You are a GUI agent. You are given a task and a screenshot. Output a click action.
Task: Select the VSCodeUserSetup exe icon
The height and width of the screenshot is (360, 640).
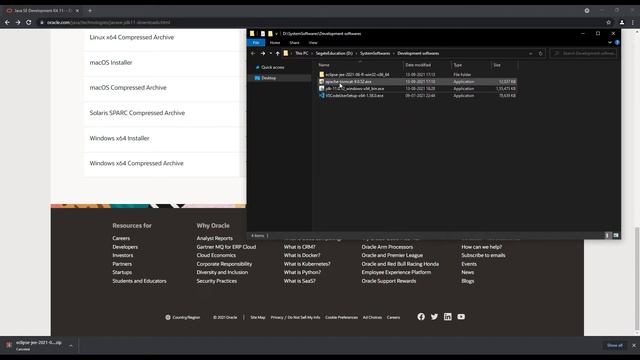[322, 96]
